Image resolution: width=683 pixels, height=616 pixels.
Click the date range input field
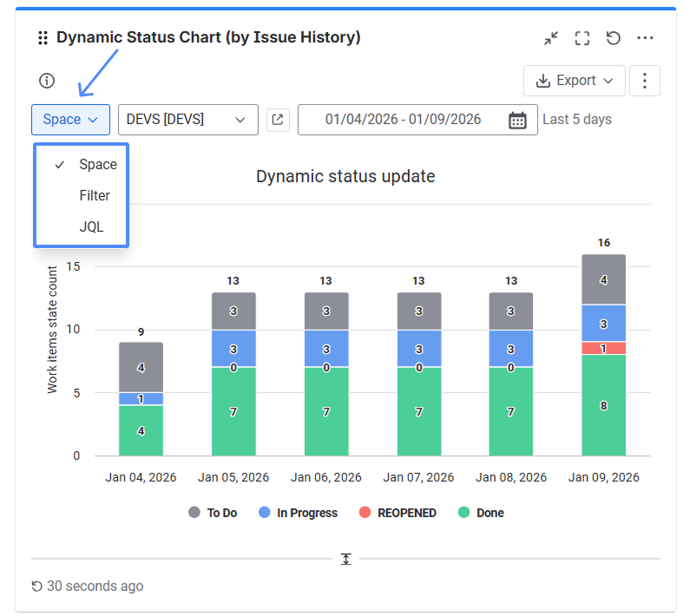point(403,120)
